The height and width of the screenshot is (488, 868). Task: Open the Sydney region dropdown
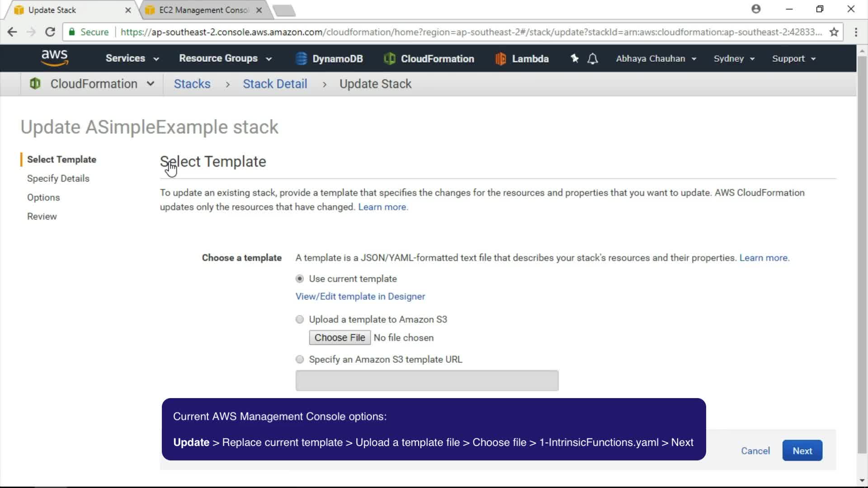pyautogui.click(x=734, y=59)
